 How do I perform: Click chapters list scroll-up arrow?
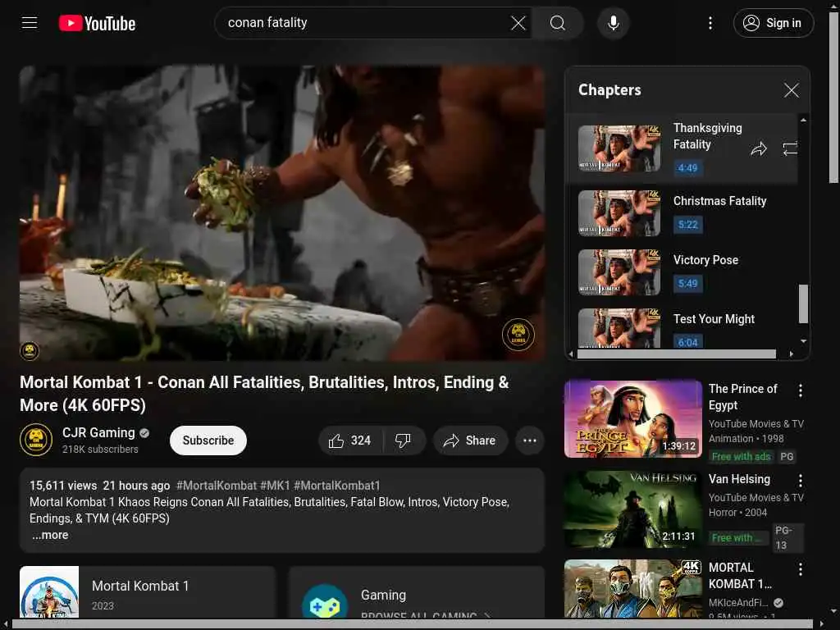pos(803,120)
